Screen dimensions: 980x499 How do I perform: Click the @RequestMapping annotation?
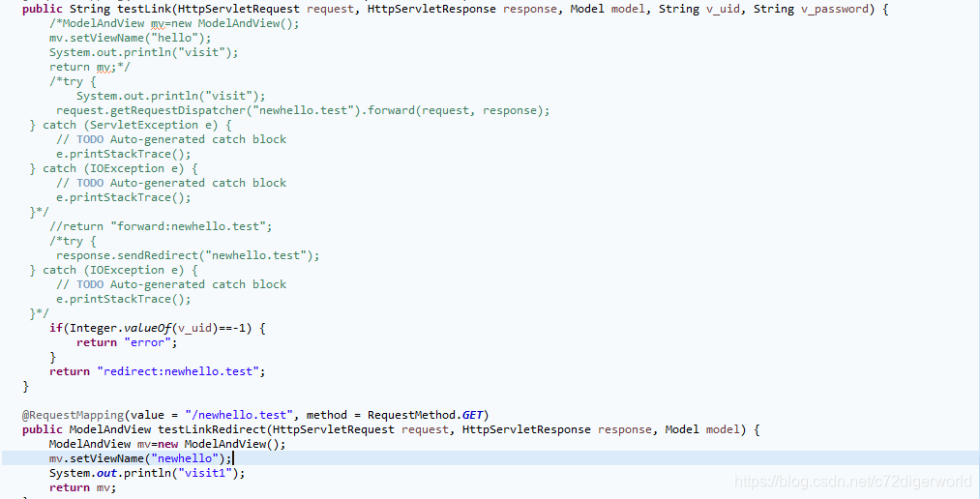[x=73, y=415]
